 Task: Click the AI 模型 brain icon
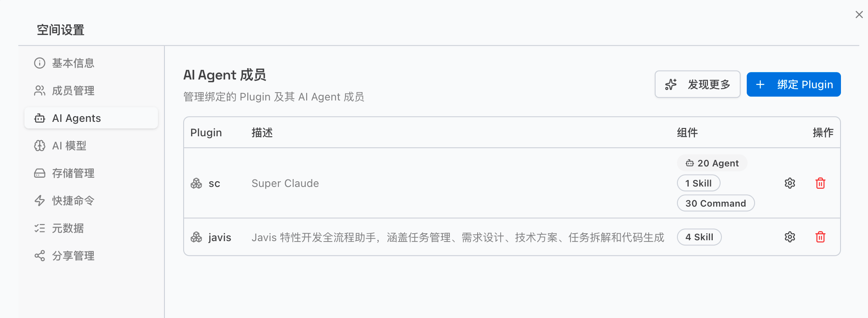tap(40, 145)
